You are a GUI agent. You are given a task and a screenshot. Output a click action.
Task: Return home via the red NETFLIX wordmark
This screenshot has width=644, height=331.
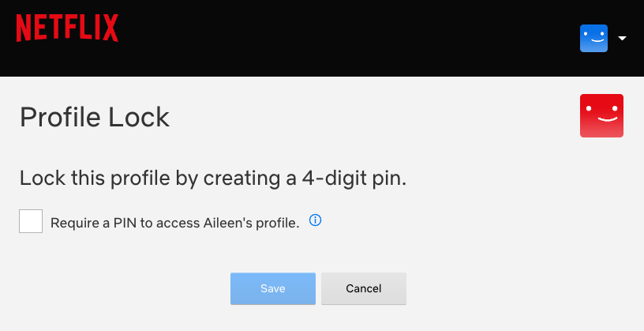tap(67, 28)
